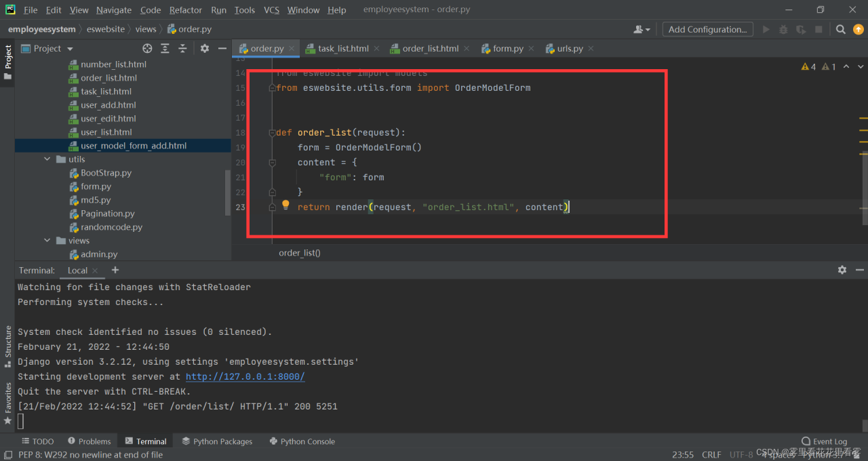Viewport: 868px width, 461px height.
Task: Open the http://127.0.0.1:8000/ link
Action: tap(245, 376)
